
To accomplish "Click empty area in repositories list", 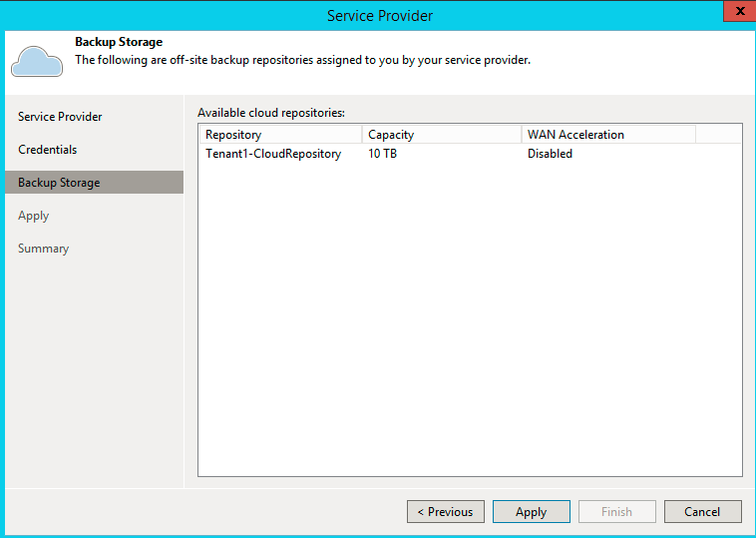I will coord(470,318).
